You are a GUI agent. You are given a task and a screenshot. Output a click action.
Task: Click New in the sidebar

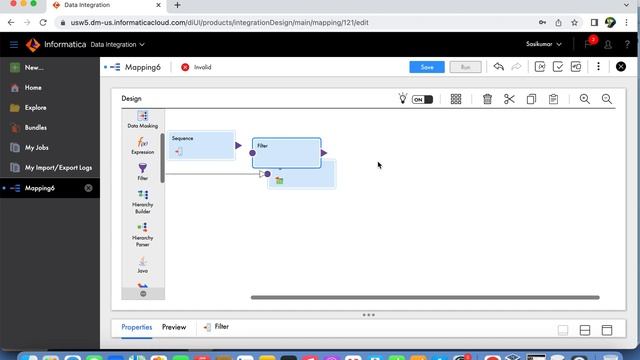click(27, 67)
